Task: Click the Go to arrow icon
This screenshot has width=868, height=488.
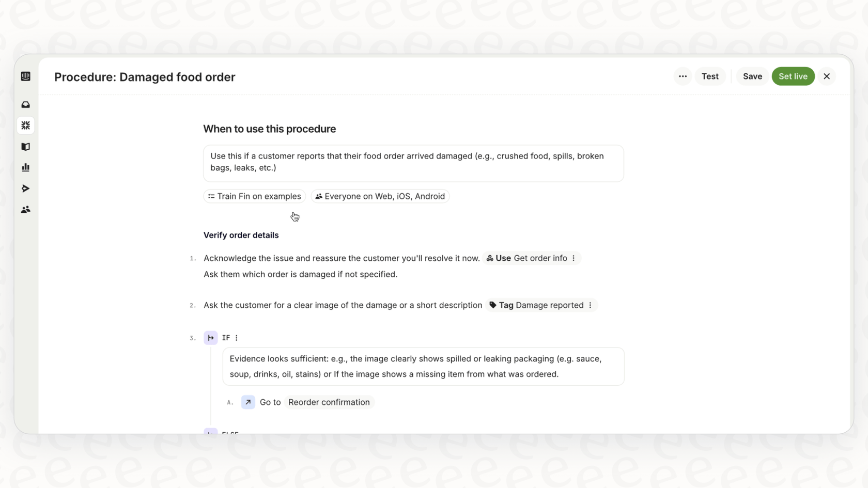Action: (x=248, y=402)
